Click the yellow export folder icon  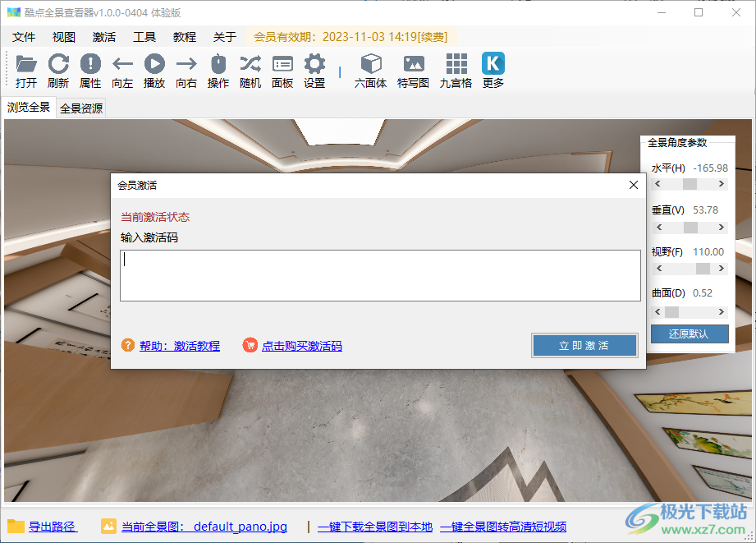pos(16,526)
